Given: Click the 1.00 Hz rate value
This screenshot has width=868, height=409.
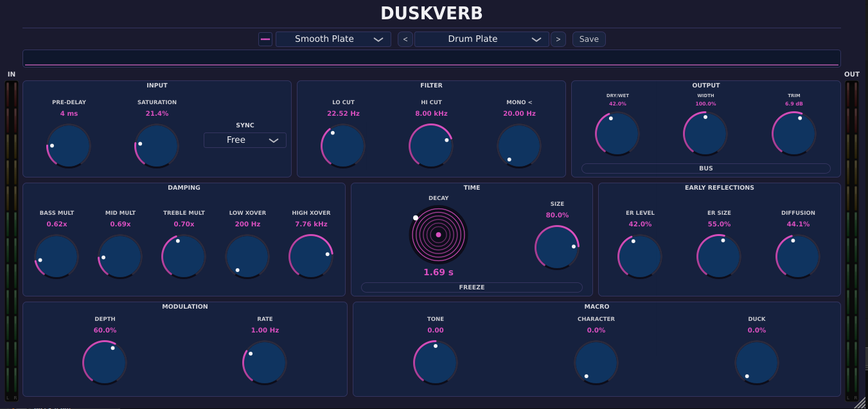Looking at the screenshot, I should (x=265, y=331).
